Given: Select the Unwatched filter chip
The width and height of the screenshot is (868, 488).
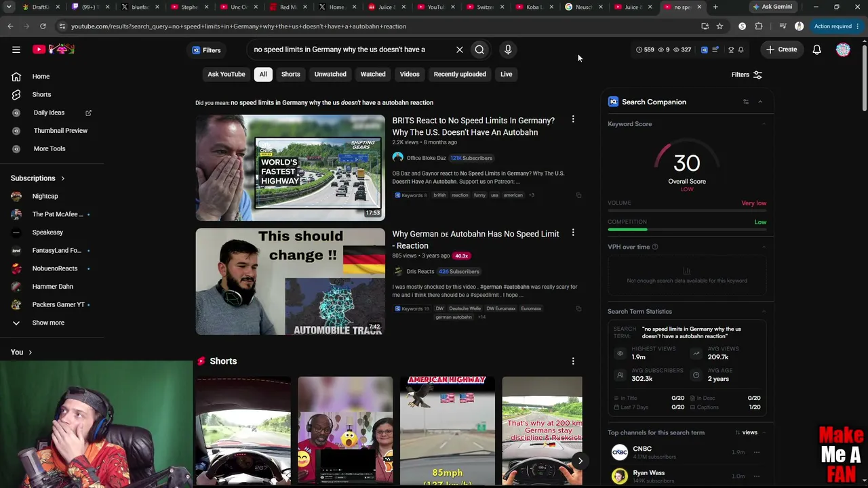Looking at the screenshot, I should coord(330,74).
